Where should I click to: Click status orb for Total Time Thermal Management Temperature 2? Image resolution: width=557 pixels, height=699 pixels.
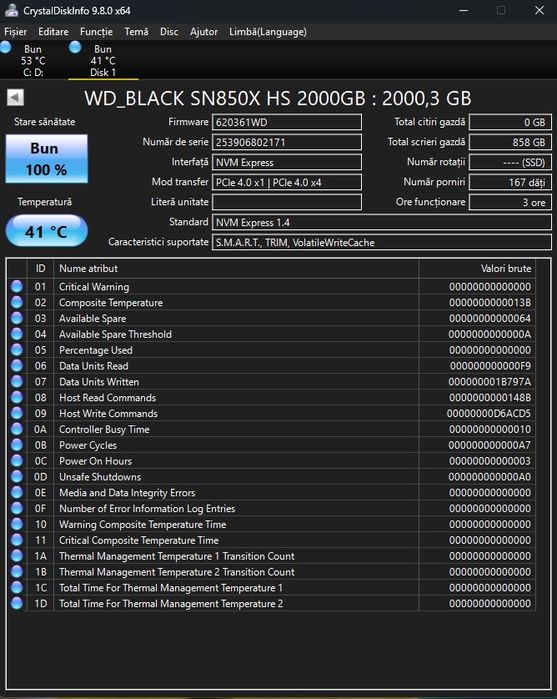point(17,603)
